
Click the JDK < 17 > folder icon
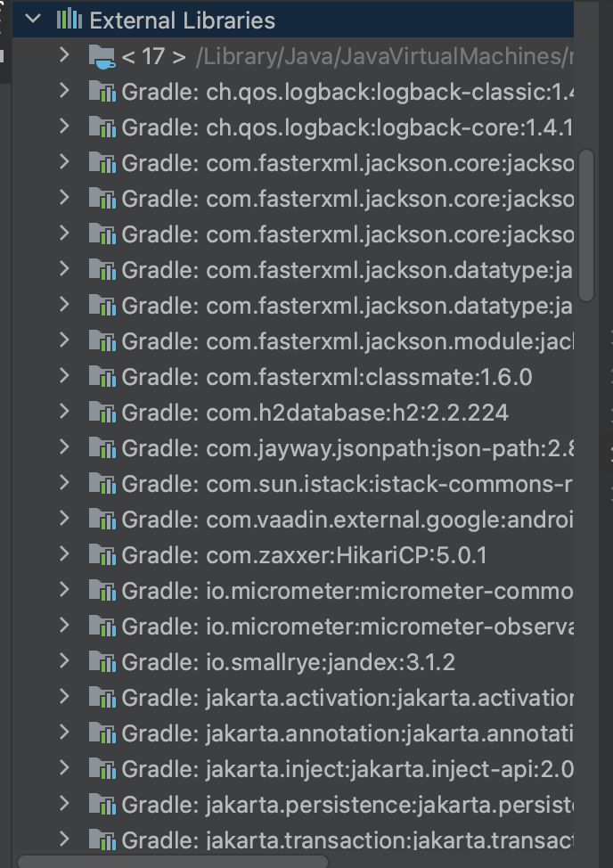click(102, 56)
